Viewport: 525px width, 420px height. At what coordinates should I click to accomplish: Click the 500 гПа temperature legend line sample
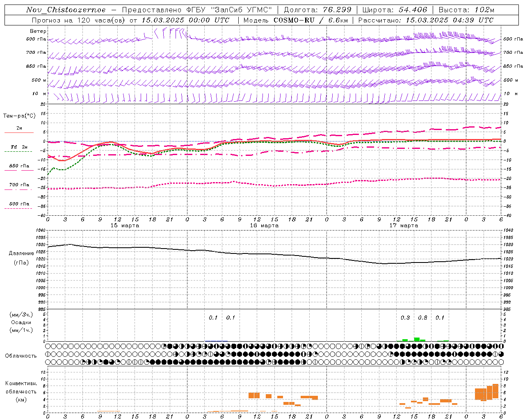pos(18,208)
